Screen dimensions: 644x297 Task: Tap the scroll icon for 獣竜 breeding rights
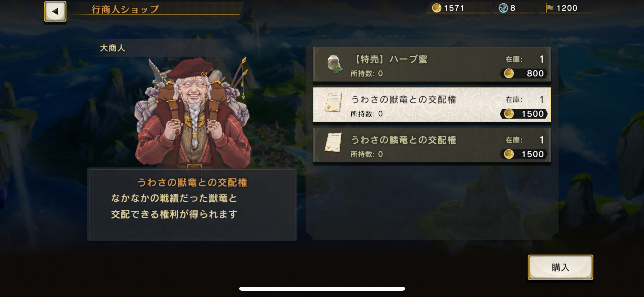[x=333, y=102]
